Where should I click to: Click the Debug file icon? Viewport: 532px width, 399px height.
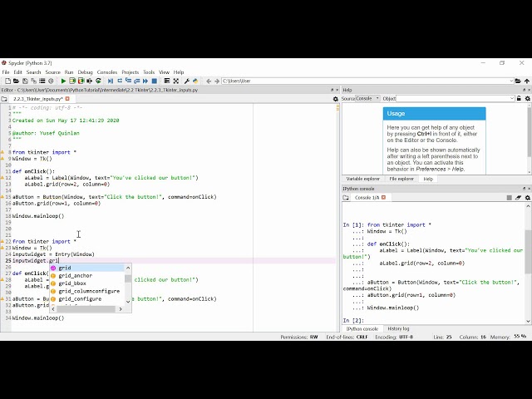click(x=111, y=81)
